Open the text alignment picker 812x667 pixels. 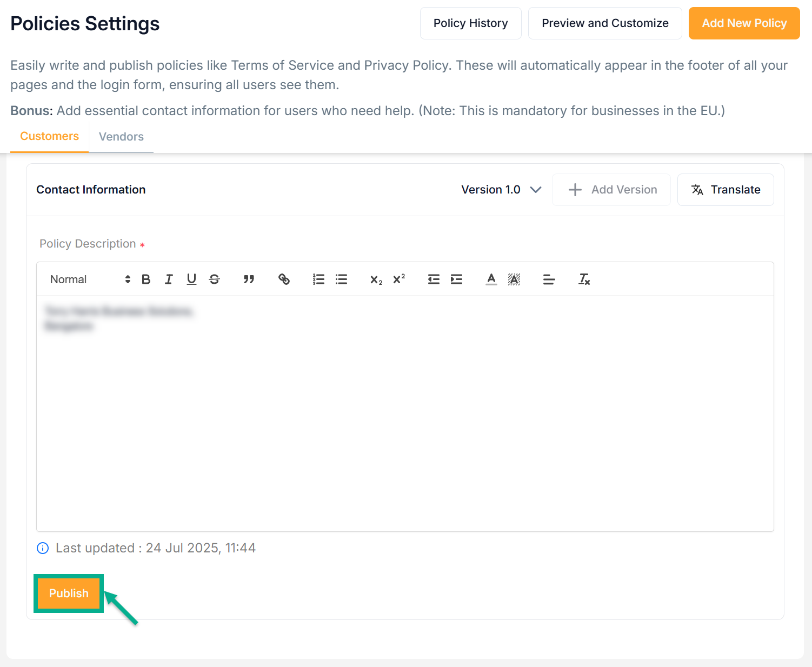tap(549, 279)
